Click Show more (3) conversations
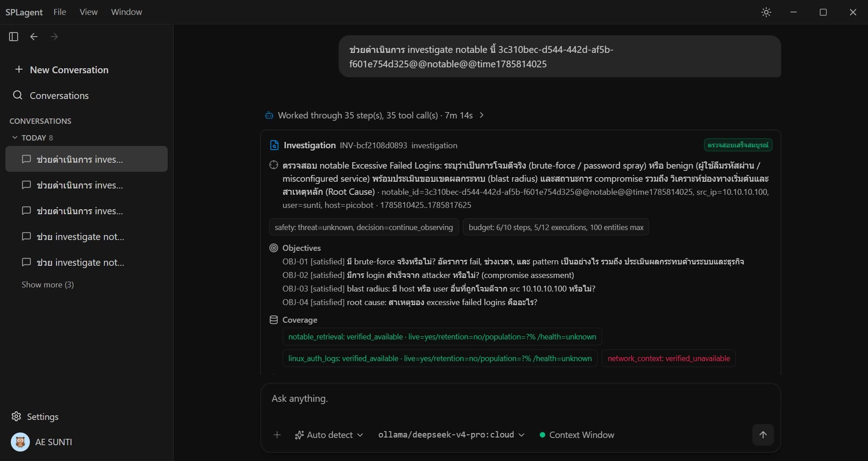868x461 pixels. click(x=47, y=284)
